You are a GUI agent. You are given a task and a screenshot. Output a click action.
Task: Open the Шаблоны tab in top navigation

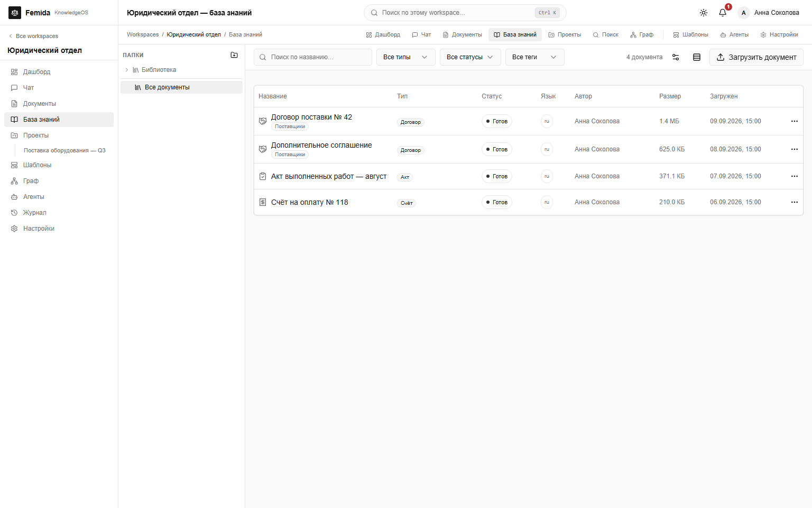[691, 35]
